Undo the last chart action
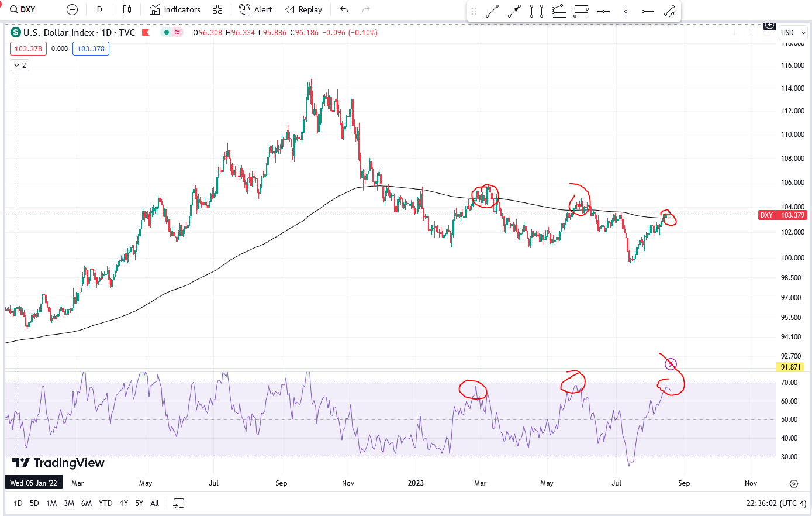The image size is (812, 516). point(344,9)
